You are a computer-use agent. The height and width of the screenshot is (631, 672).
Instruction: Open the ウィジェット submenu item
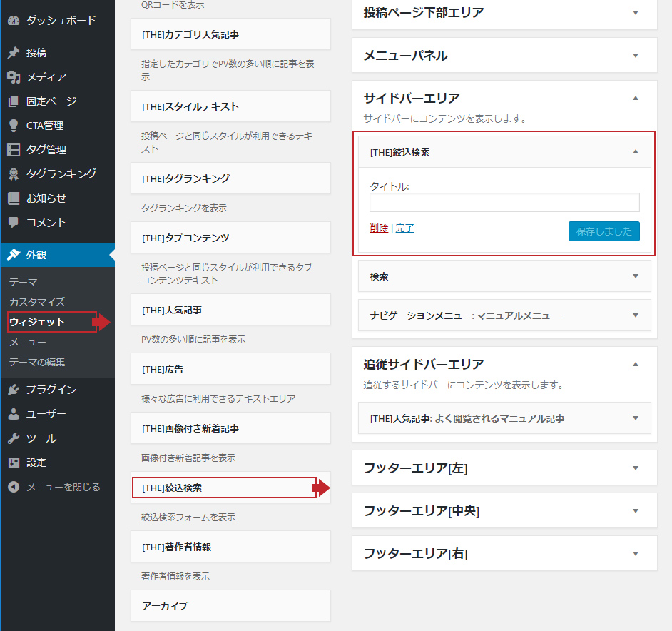point(37,322)
